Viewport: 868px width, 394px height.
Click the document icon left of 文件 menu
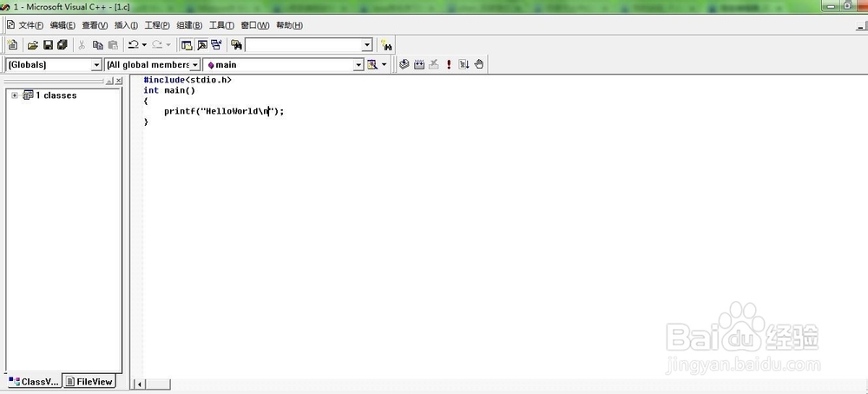pyautogui.click(x=10, y=25)
